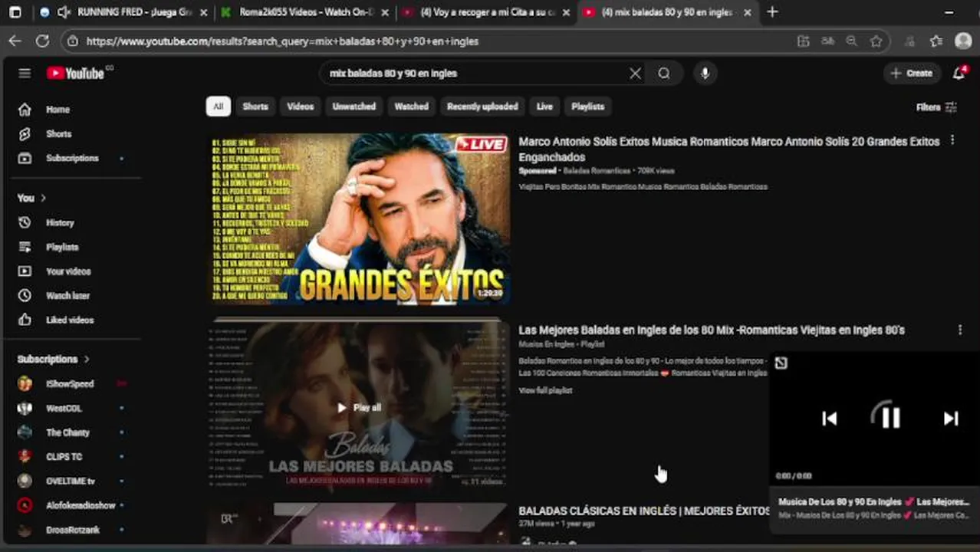The image size is (980, 552).
Task: Select the Recently uploaded filter chip
Action: pos(482,107)
